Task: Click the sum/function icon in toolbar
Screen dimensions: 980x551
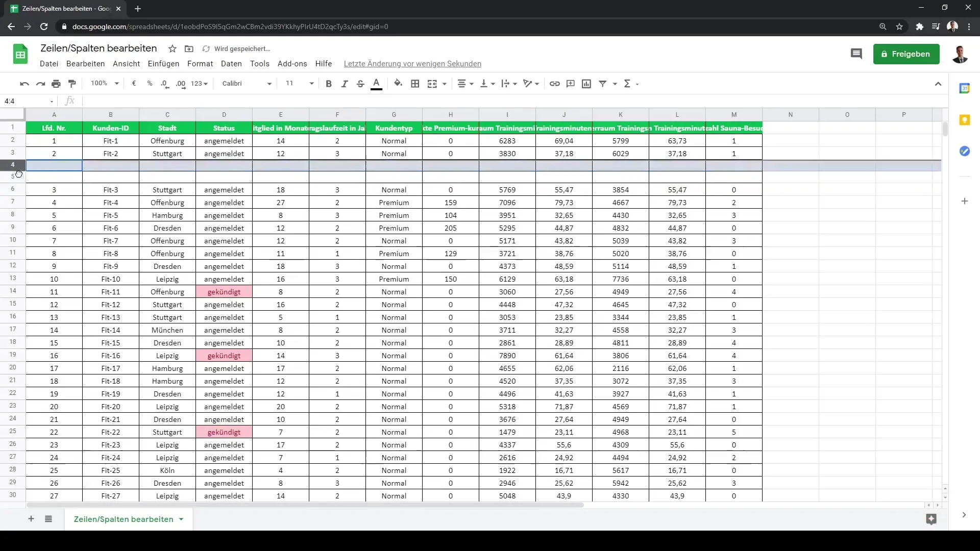Action: tap(626, 84)
